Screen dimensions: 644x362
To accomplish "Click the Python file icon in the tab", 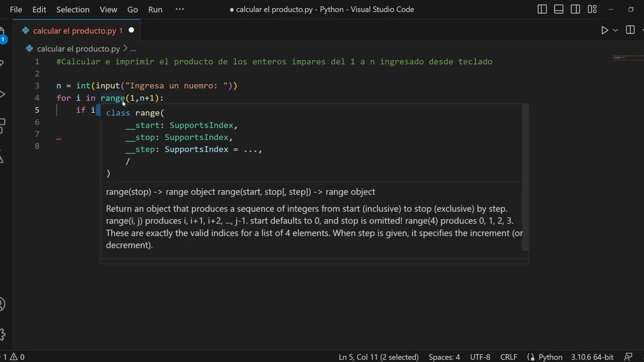I will [x=25, y=31].
